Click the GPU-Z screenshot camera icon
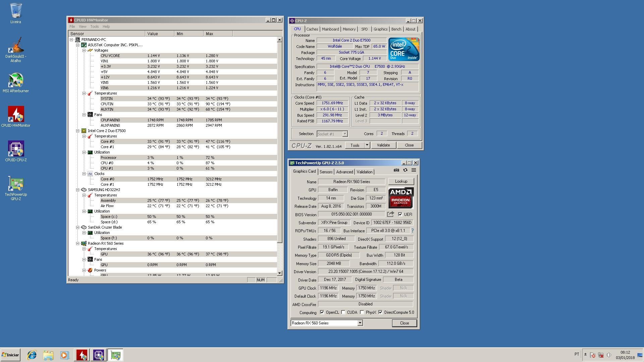 [396, 170]
